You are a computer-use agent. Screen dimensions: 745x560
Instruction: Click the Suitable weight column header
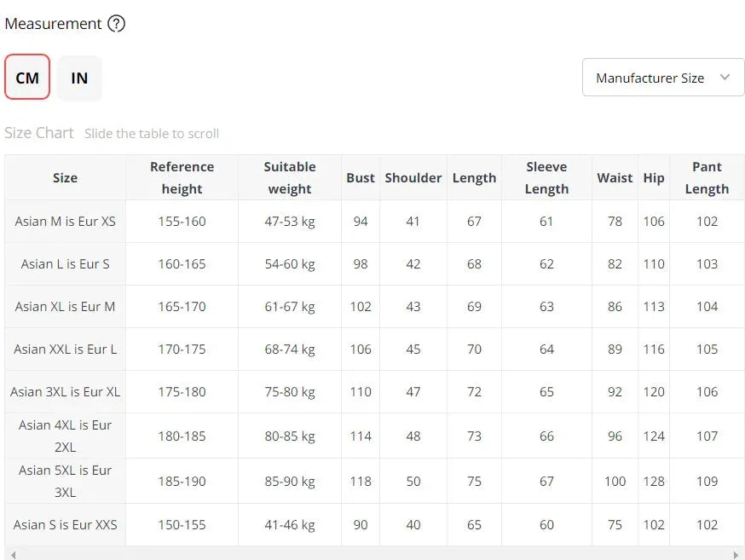[x=290, y=178]
